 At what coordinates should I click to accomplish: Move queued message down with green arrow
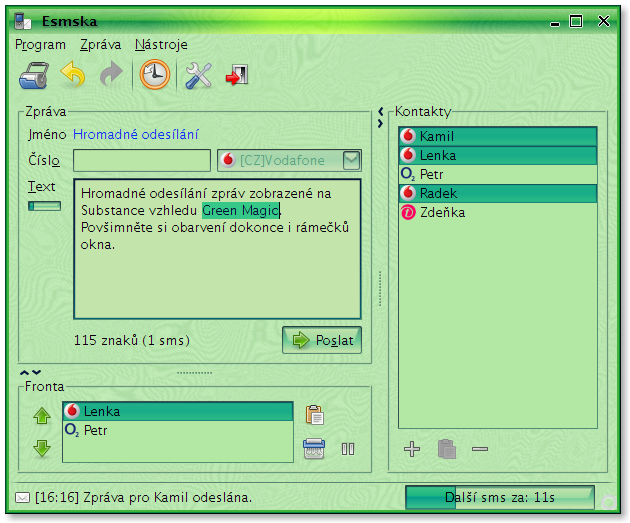point(42,448)
